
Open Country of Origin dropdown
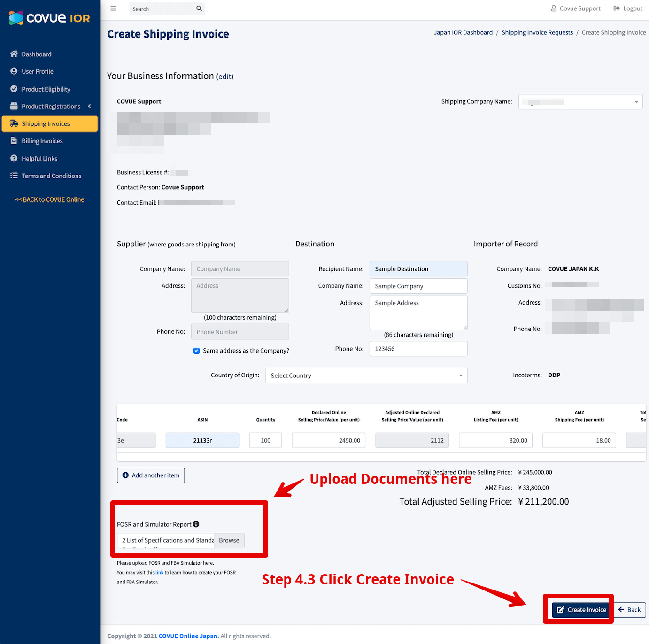pyautogui.click(x=366, y=376)
